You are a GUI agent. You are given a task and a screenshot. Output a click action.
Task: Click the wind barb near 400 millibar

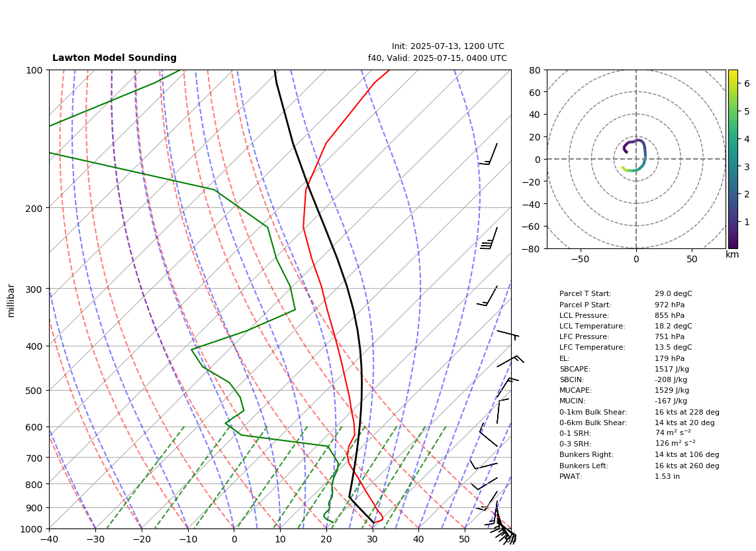[508, 334]
